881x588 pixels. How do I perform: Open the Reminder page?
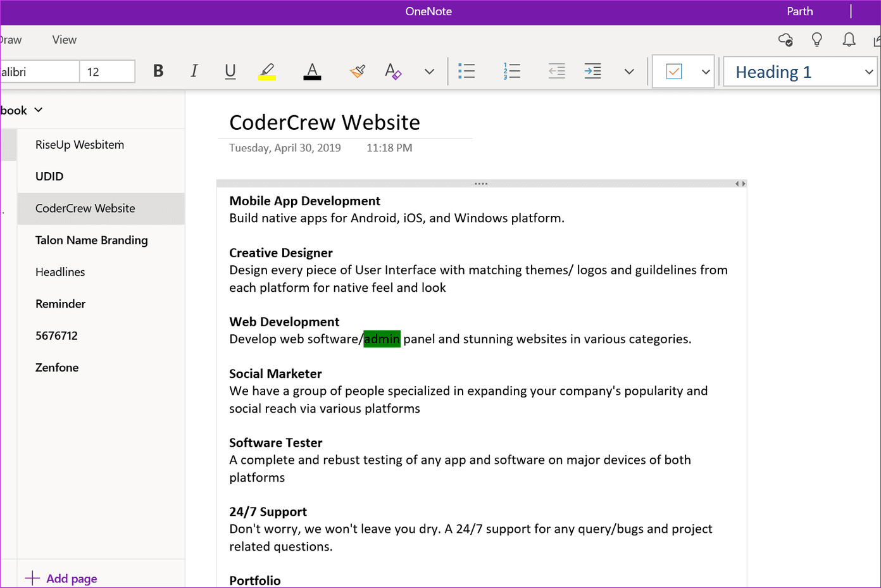pyautogui.click(x=101, y=304)
